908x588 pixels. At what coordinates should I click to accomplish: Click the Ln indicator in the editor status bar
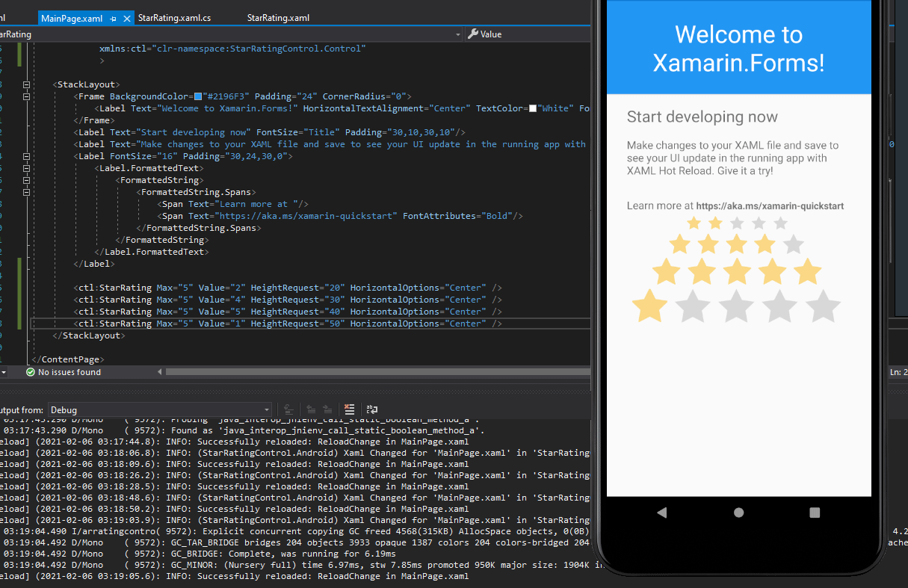(899, 372)
